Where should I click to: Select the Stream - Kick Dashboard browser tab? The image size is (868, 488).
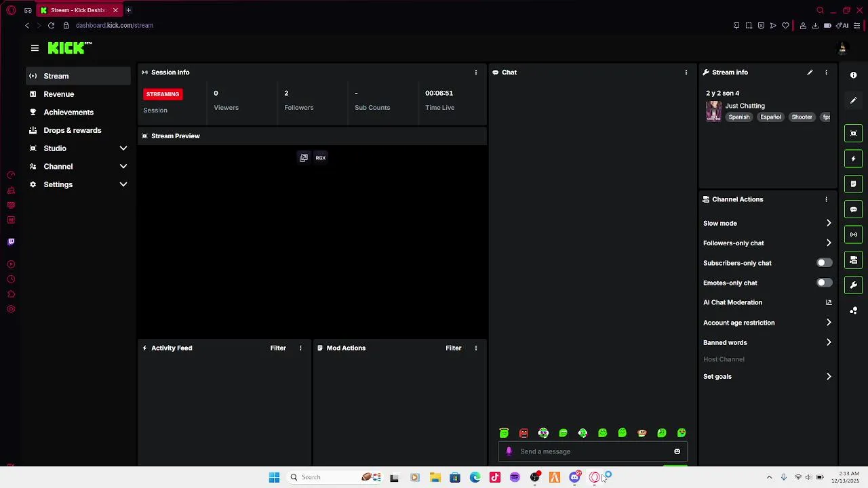pyautogui.click(x=79, y=10)
